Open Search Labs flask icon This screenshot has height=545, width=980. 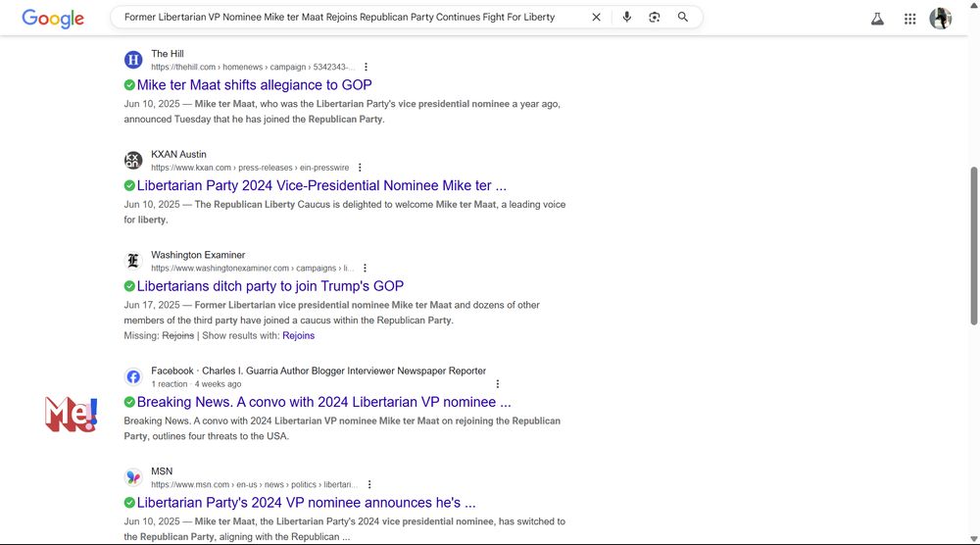point(877,19)
